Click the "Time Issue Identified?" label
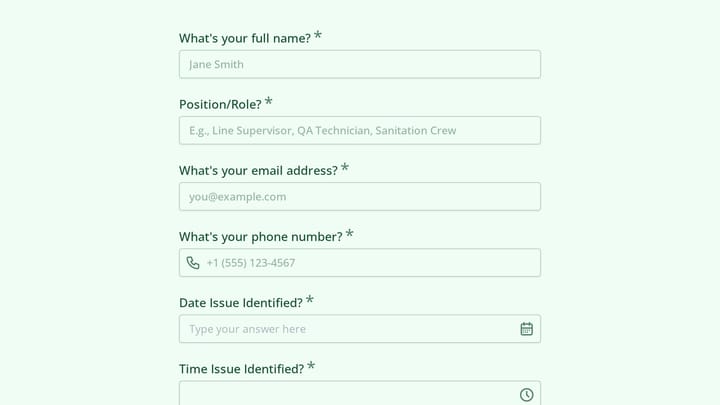720x405 pixels. (x=242, y=369)
